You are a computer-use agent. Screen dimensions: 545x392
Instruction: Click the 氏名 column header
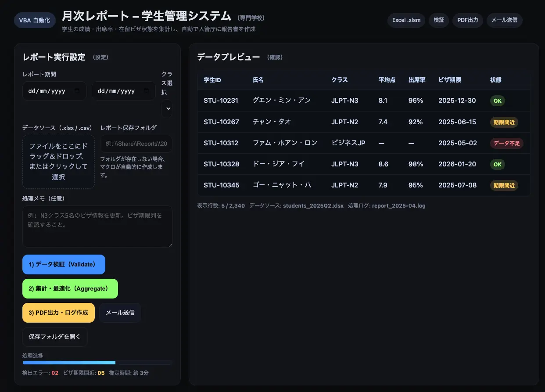[258, 80]
